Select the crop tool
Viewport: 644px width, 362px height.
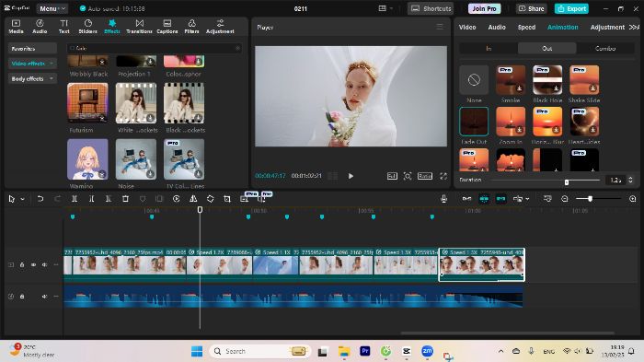point(227,199)
